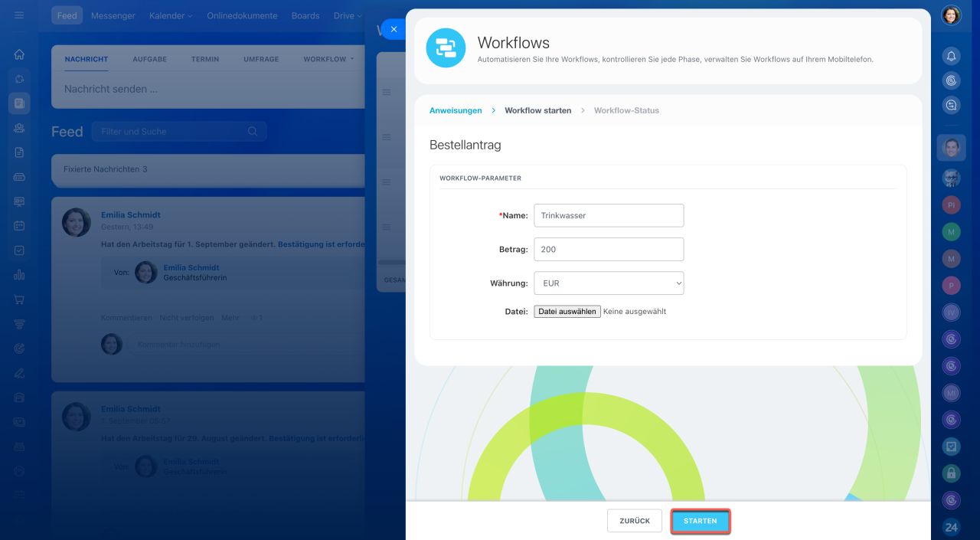Open 'Fixierte Nachrichten 3' bar

pos(208,169)
